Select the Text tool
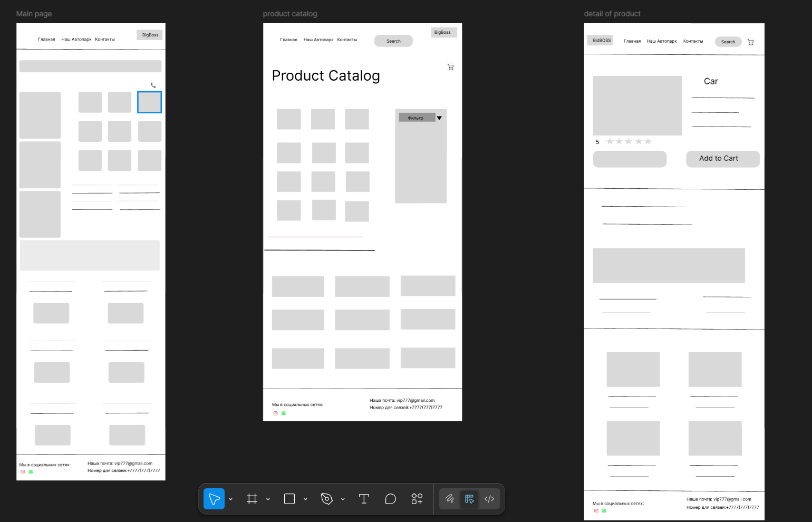 (x=364, y=499)
